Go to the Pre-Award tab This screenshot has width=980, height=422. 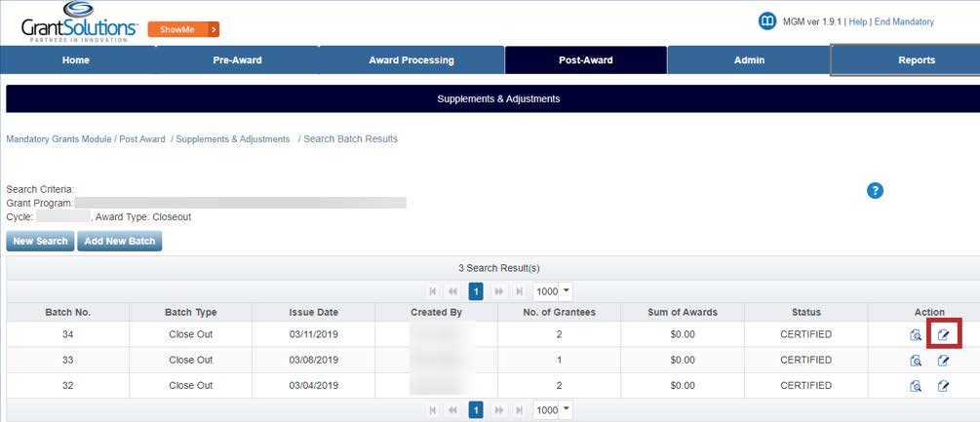coord(237,60)
